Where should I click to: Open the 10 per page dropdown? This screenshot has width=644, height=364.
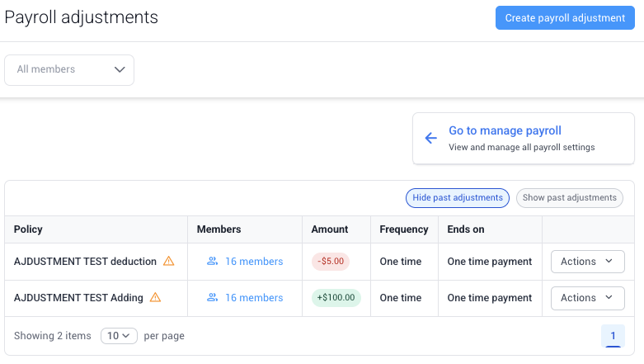[119, 336]
